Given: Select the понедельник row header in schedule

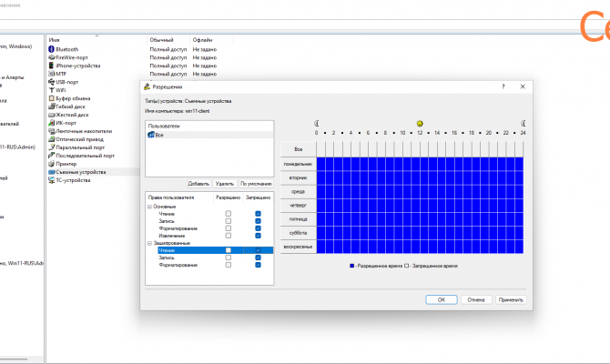Looking at the screenshot, I should tap(298, 163).
